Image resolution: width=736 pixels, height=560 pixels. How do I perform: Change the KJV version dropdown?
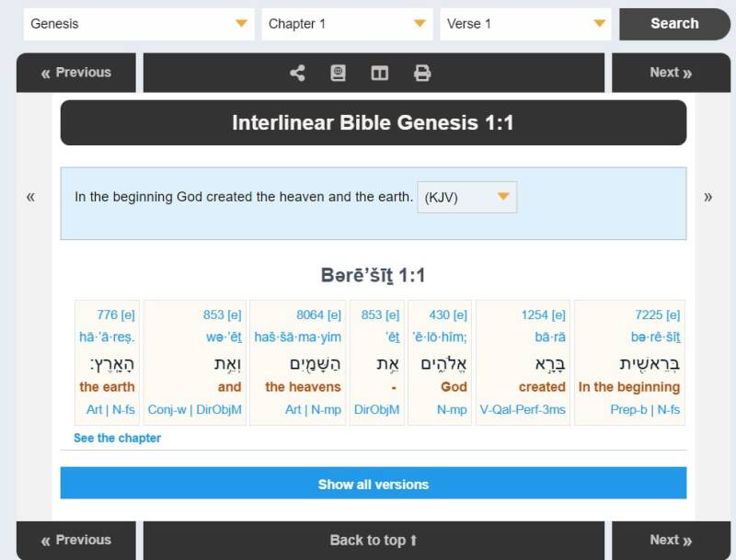click(x=467, y=197)
